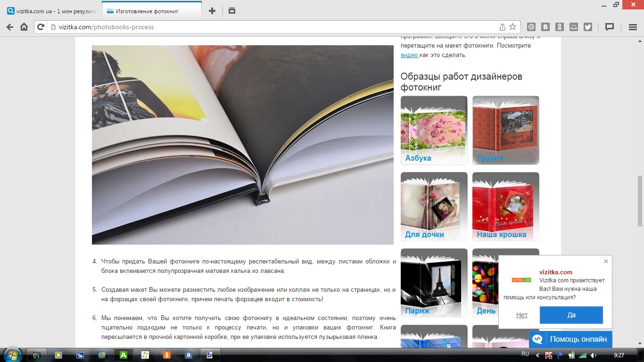The height and width of the screenshot is (362, 644).
Task: Switch to the vizitka.com ua search tab
Action: pyautogui.click(x=52, y=11)
